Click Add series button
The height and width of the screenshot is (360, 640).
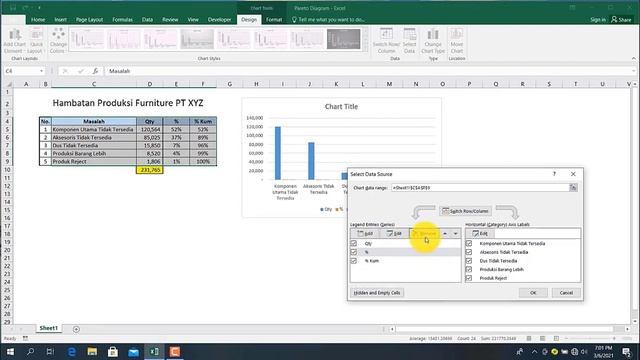point(365,233)
